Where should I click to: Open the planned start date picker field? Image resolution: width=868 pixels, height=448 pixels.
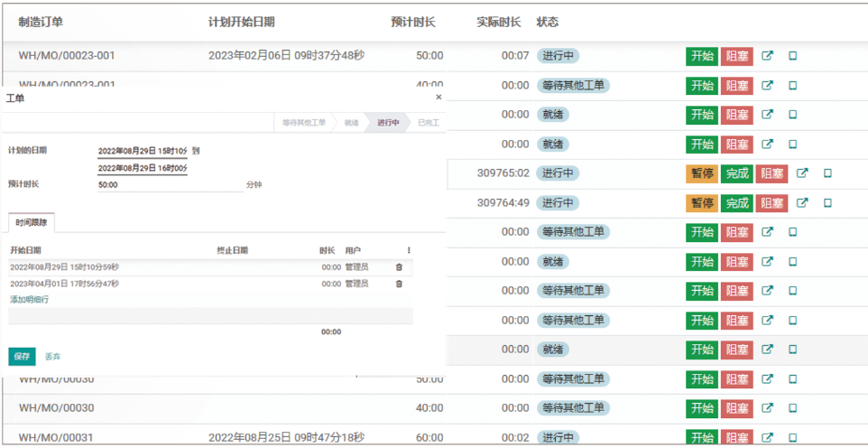click(x=143, y=151)
